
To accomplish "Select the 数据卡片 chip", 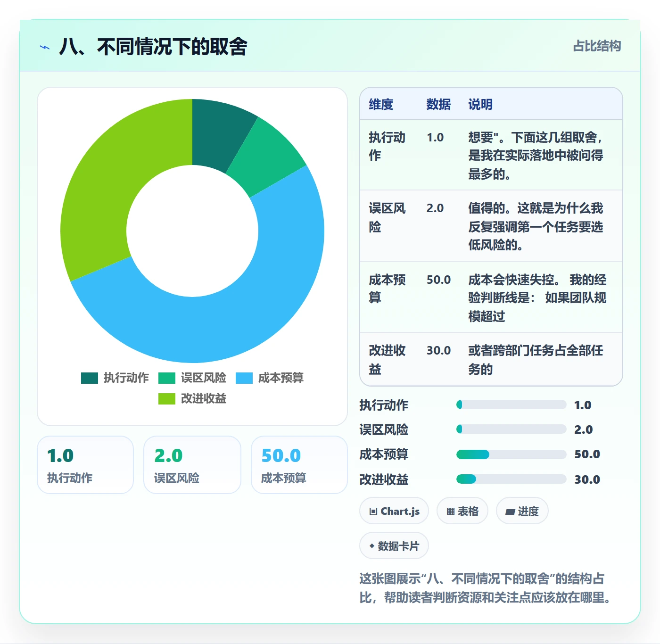I will (394, 546).
